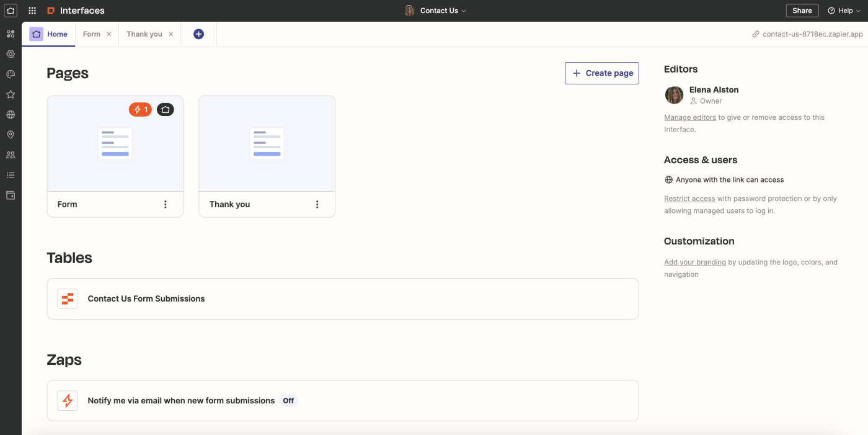Screen dimensions: 868x435
Task: Open the Thank you page thumbnail
Action: [267, 143]
